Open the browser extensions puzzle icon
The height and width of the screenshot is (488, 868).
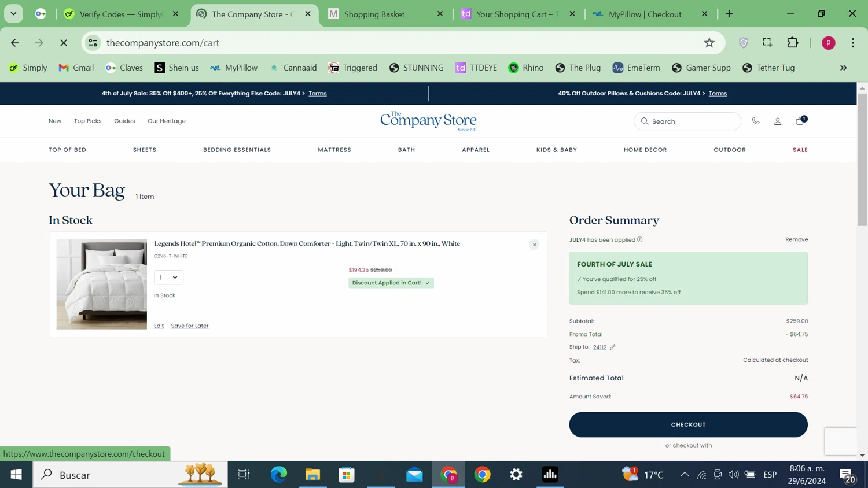pyautogui.click(x=792, y=42)
